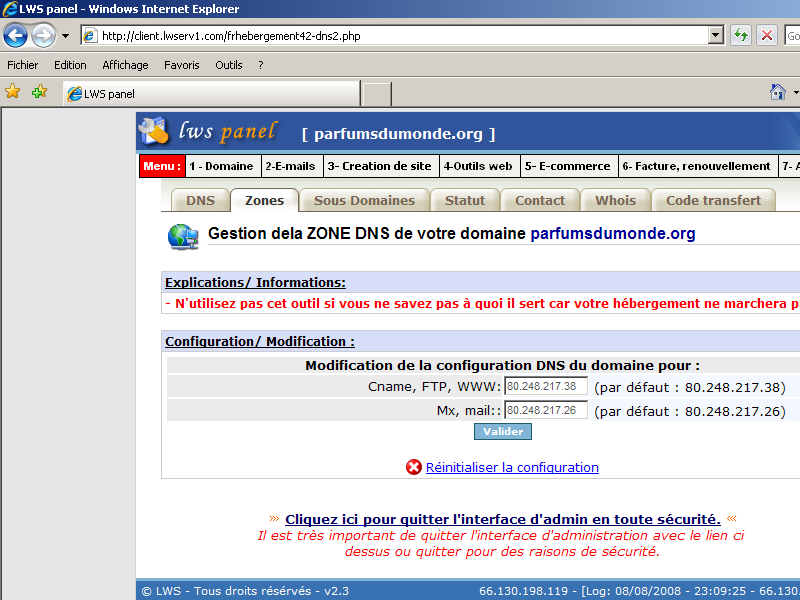The height and width of the screenshot is (600, 800).
Task: Click the red X reset icon
Action: [414, 467]
